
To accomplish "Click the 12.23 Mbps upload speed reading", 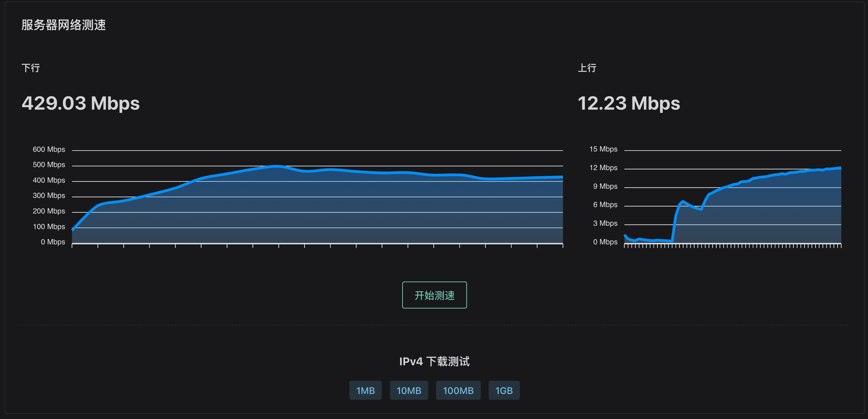I will click(629, 103).
